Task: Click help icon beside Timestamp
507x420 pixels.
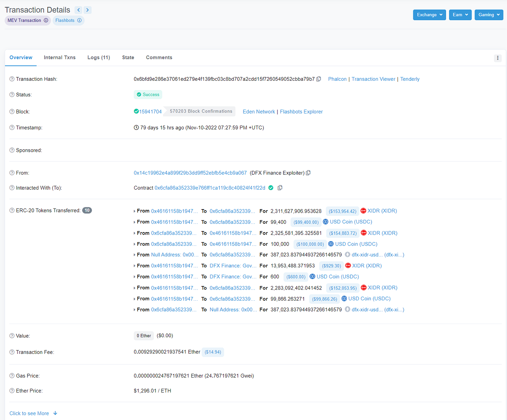Action: [12, 128]
